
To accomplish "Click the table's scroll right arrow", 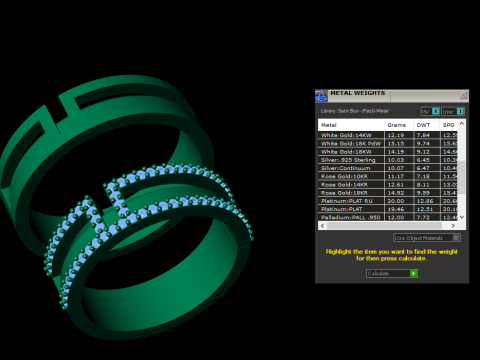I will pos(453,226).
